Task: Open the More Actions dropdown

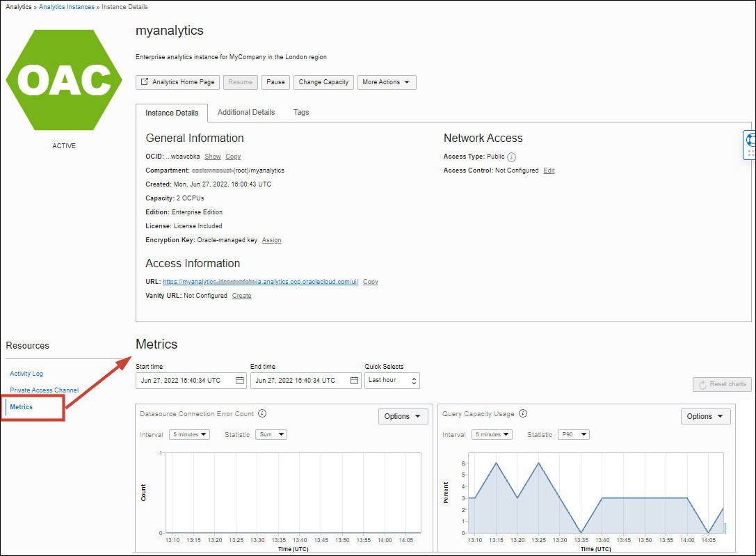Action: click(385, 81)
